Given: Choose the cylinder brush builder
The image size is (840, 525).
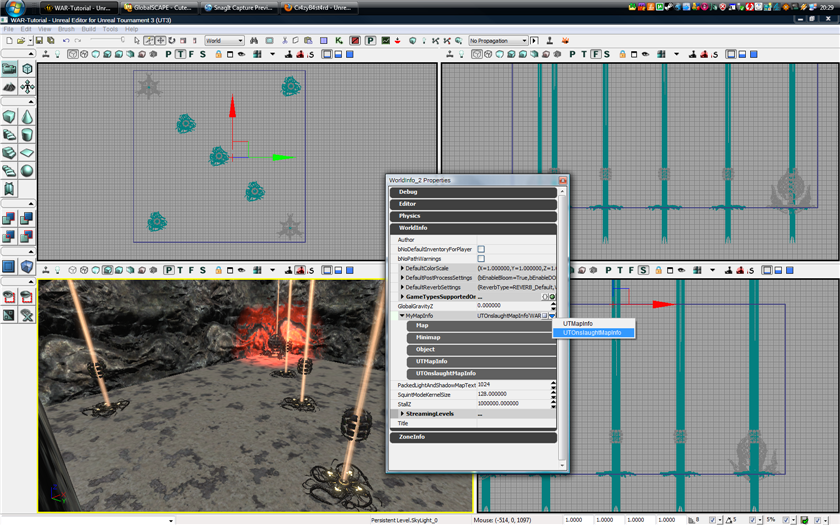Looking at the screenshot, I should pos(27,134).
